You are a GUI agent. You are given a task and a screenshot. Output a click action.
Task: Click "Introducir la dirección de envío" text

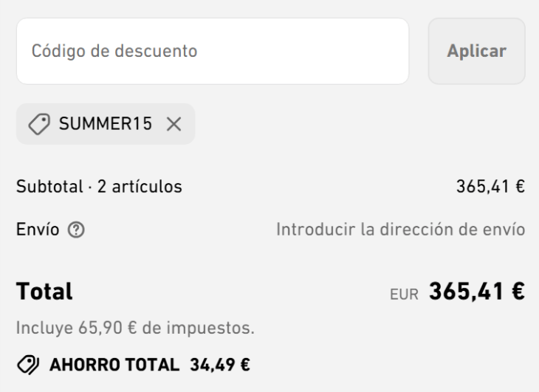pos(400,230)
